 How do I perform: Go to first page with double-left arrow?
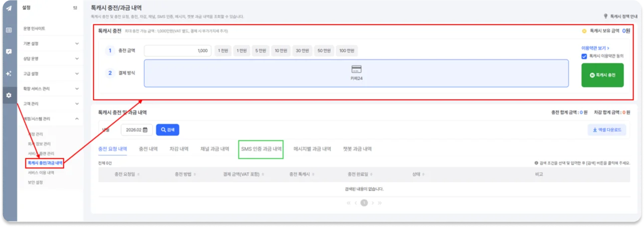click(349, 203)
